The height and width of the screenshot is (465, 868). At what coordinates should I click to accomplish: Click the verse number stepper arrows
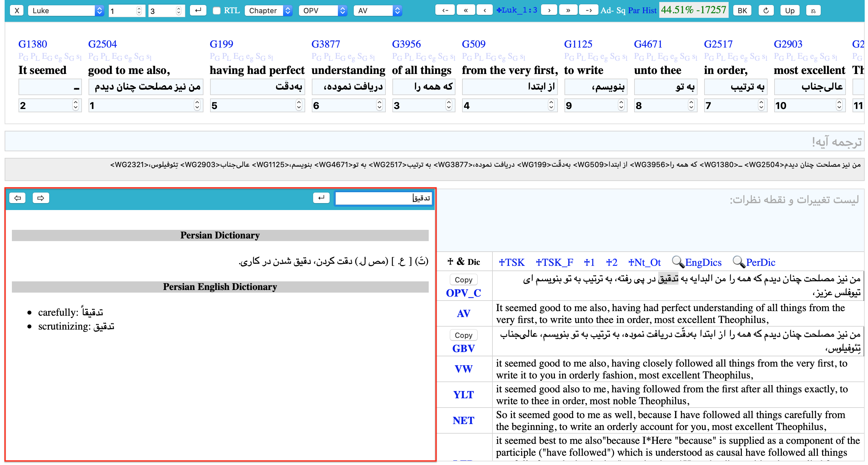tap(179, 11)
